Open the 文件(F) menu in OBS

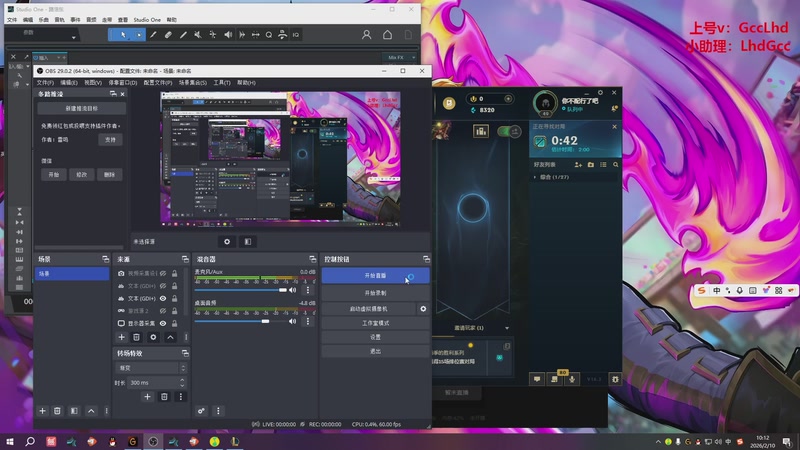click(x=45, y=83)
